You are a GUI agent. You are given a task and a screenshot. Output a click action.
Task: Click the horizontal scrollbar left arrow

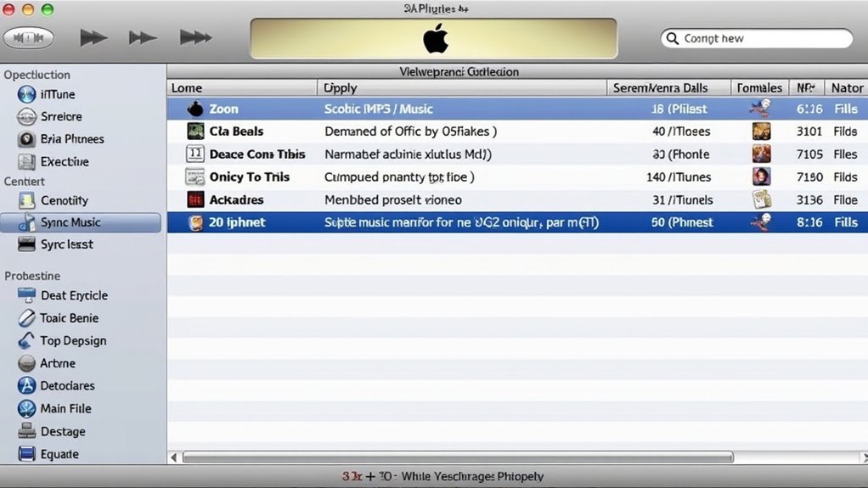(x=174, y=457)
